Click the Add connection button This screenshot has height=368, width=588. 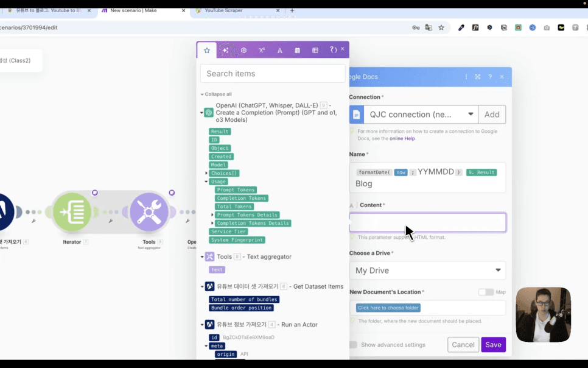492,115
